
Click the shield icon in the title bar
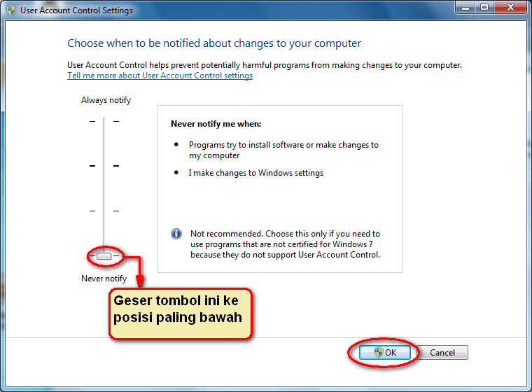(x=11, y=10)
